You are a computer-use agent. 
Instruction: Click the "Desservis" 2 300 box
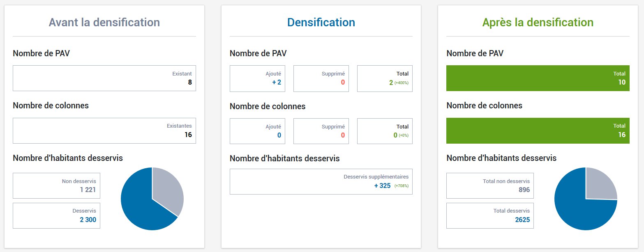click(x=56, y=215)
